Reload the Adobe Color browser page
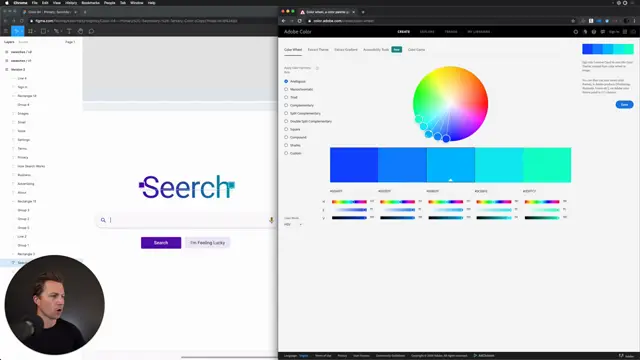The height and width of the screenshot is (360, 640). 300,21
